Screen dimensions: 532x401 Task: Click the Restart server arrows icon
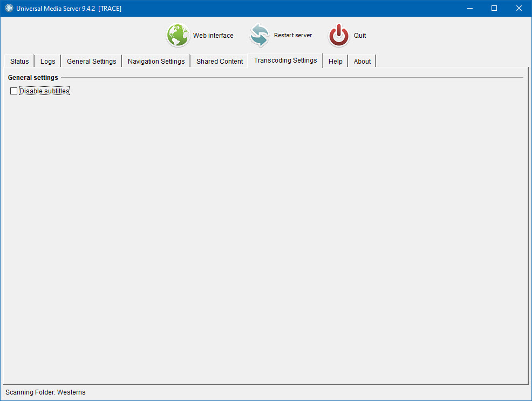click(260, 35)
